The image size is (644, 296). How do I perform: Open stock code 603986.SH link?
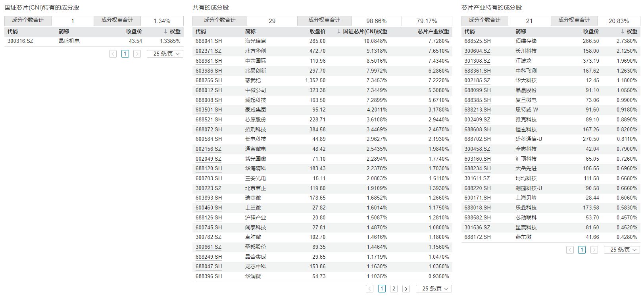[209, 71]
